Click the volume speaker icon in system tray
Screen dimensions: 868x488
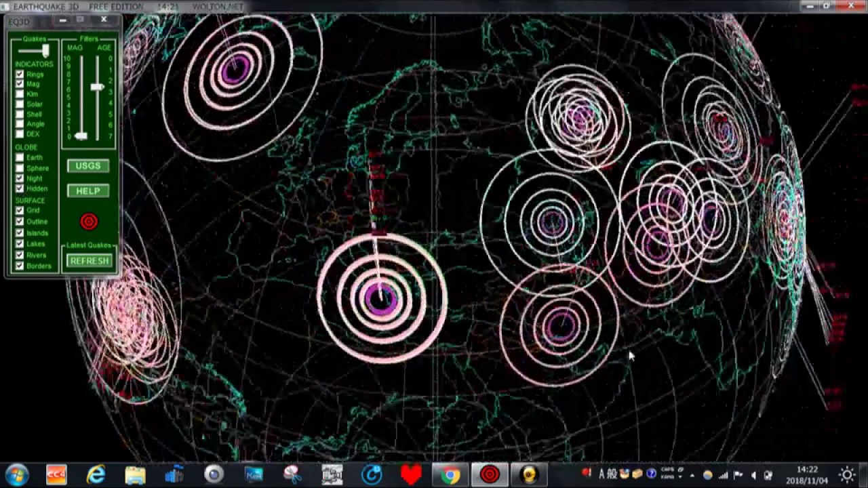(x=753, y=476)
